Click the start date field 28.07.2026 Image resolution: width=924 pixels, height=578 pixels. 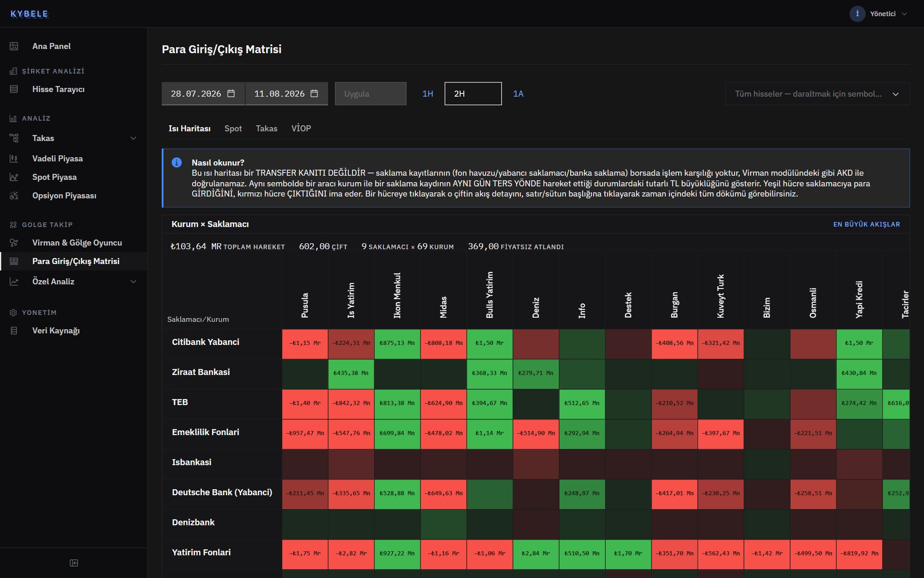[x=203, y=94]
